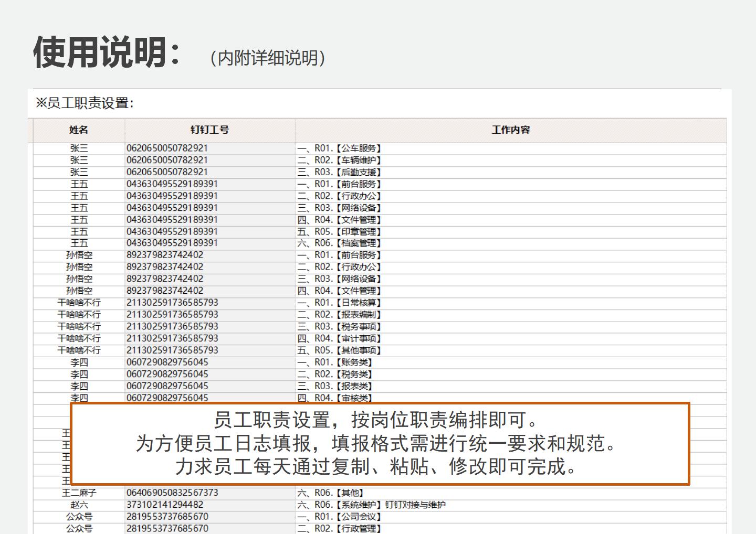
Task: Select 王五's ID in the 档案管理 row
Action: click(x=209, y=243)
